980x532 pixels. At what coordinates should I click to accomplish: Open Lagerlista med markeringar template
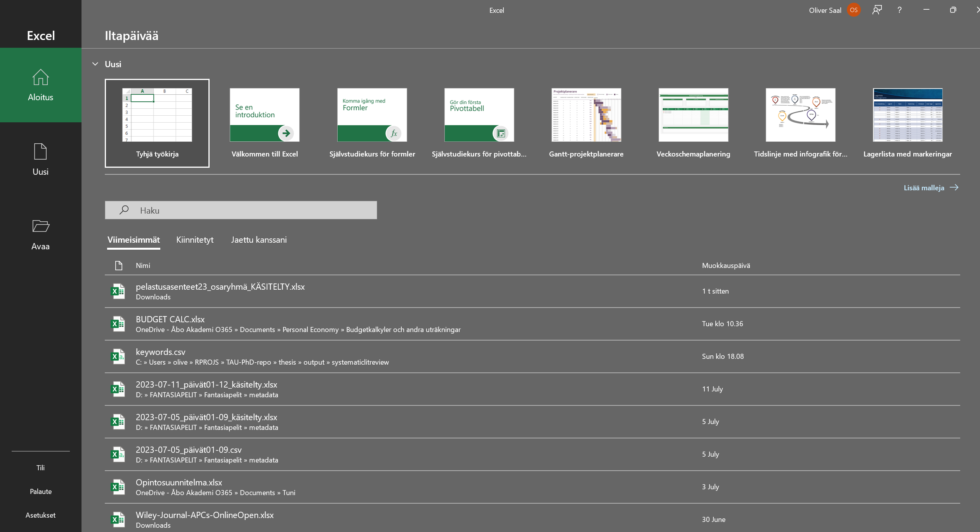click(x=908, y=123)
